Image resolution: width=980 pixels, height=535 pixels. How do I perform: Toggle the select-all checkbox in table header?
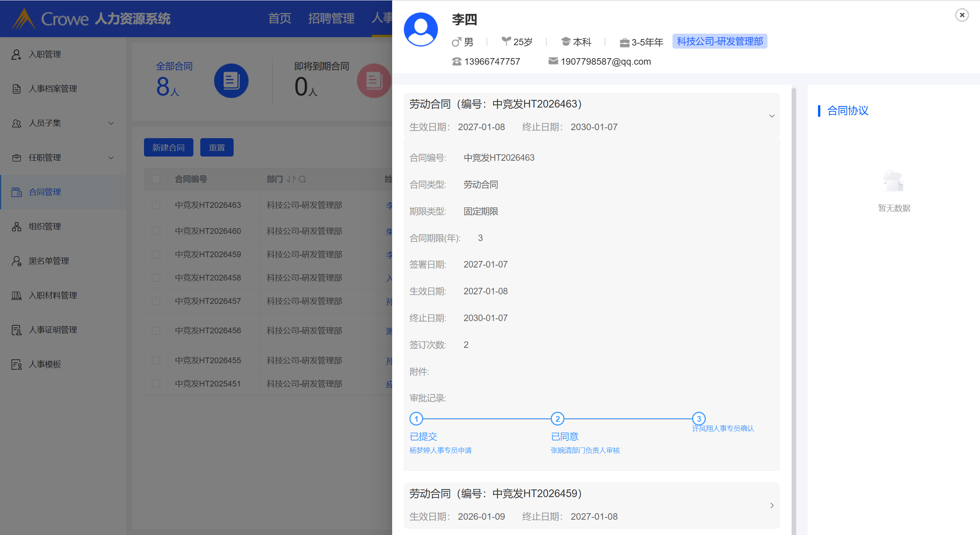(x=156, y=179)
